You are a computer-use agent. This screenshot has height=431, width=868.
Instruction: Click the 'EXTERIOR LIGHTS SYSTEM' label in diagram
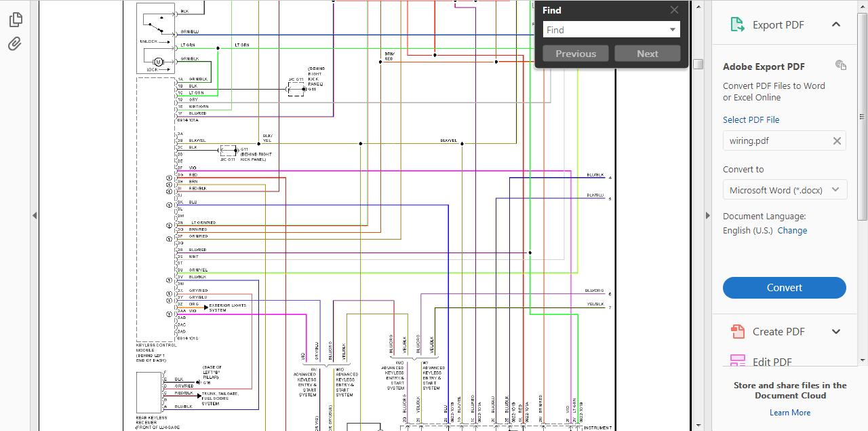pos(227,307)
